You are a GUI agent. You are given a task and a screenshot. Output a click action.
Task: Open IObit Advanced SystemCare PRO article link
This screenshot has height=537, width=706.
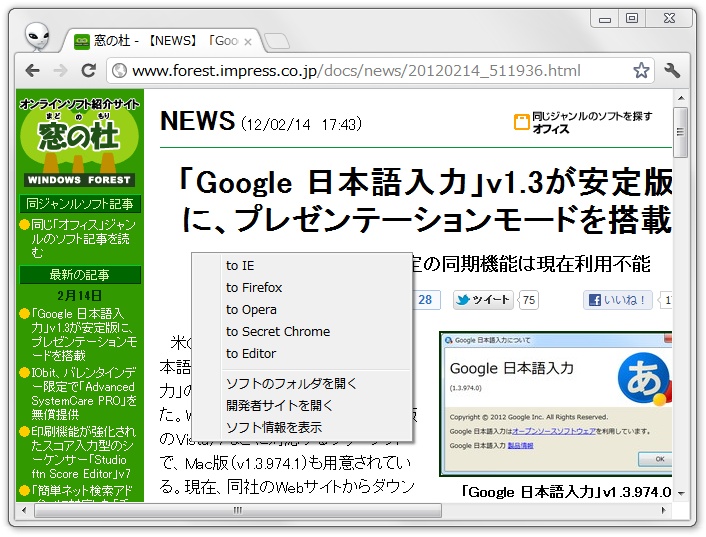coord(83,393)
